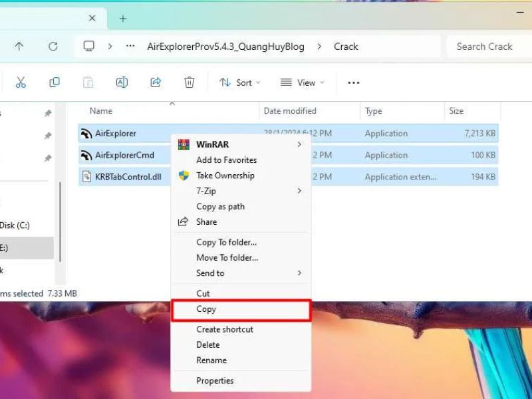Image resolution: width=532 pixels, height=399 pixels.
Task: Expand the chevron after the This PC icon
Action: [x=110, y=46]
